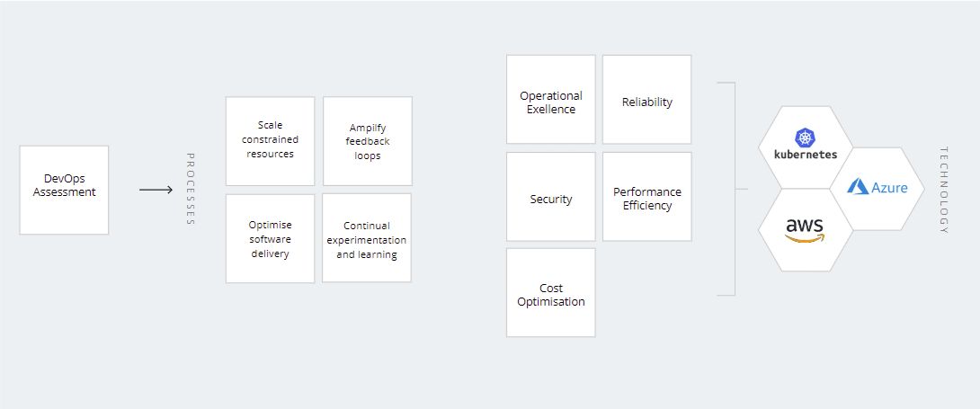Click the AWS orange smile arrow
Screen dimensions: 980x409
[804, 239]
